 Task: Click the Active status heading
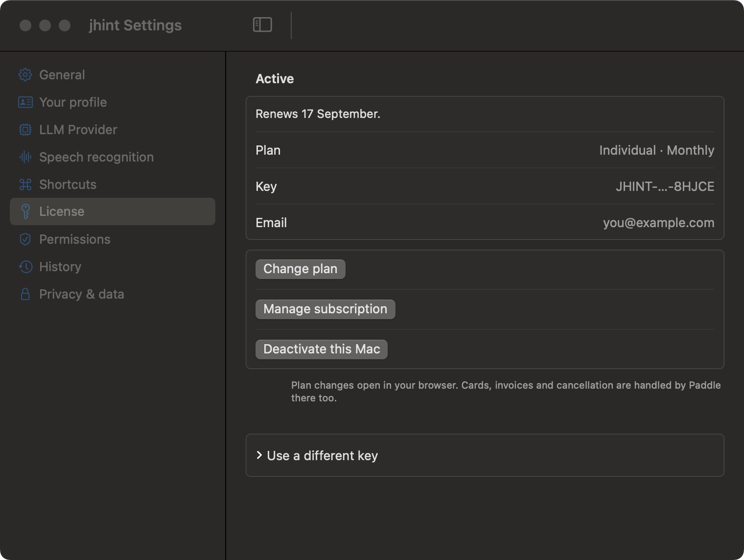(275, 79)
